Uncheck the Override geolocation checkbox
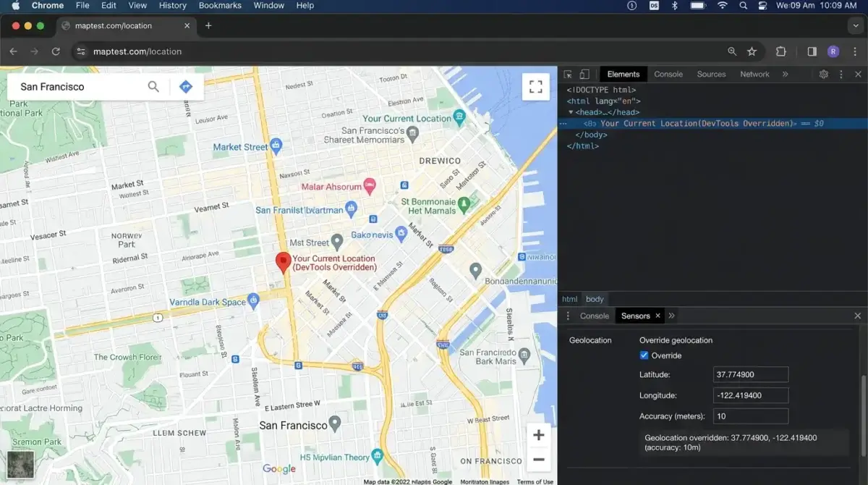 click(x=644, y=355)
